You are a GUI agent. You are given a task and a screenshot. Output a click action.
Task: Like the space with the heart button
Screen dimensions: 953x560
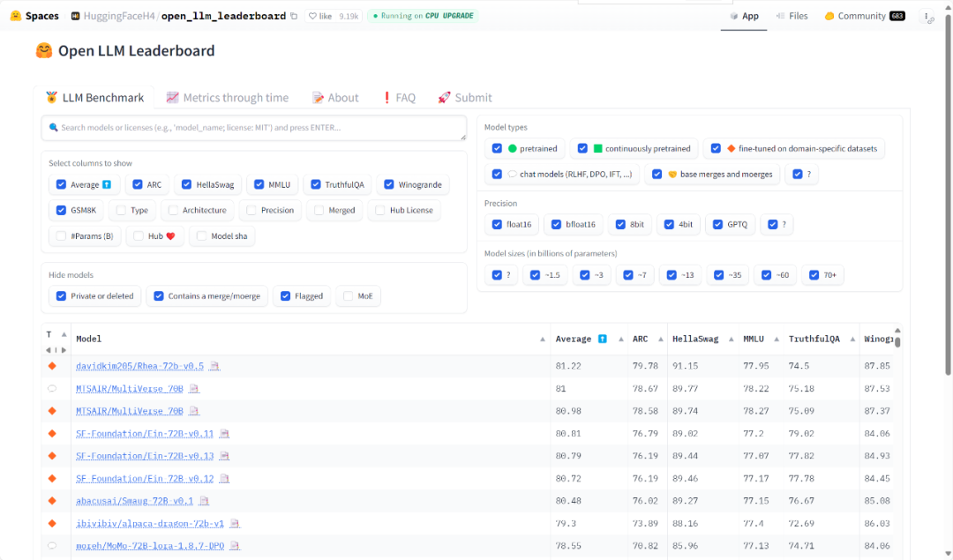pos(320,17)
